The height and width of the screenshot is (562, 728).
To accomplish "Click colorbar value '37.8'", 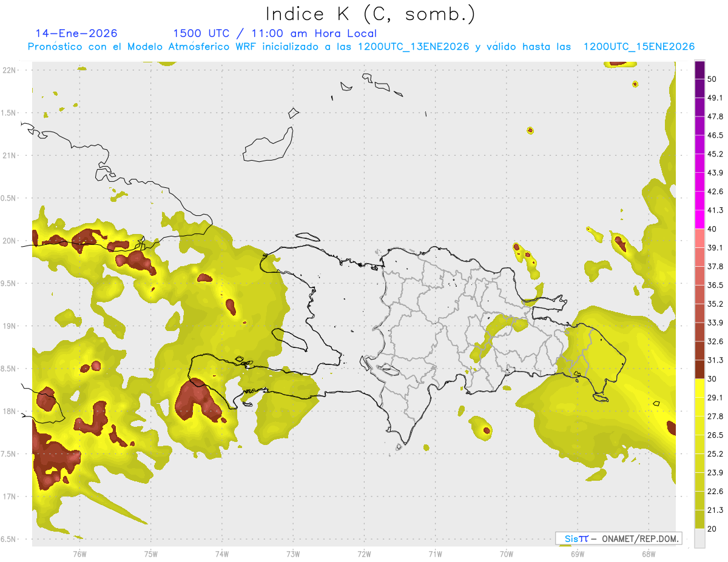I will [715, 267].
